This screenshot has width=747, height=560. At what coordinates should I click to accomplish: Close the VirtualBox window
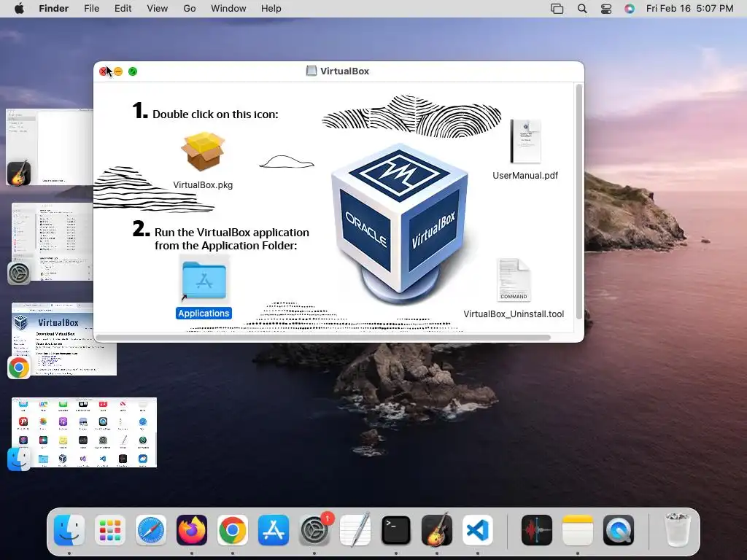[x=104, y=71]
